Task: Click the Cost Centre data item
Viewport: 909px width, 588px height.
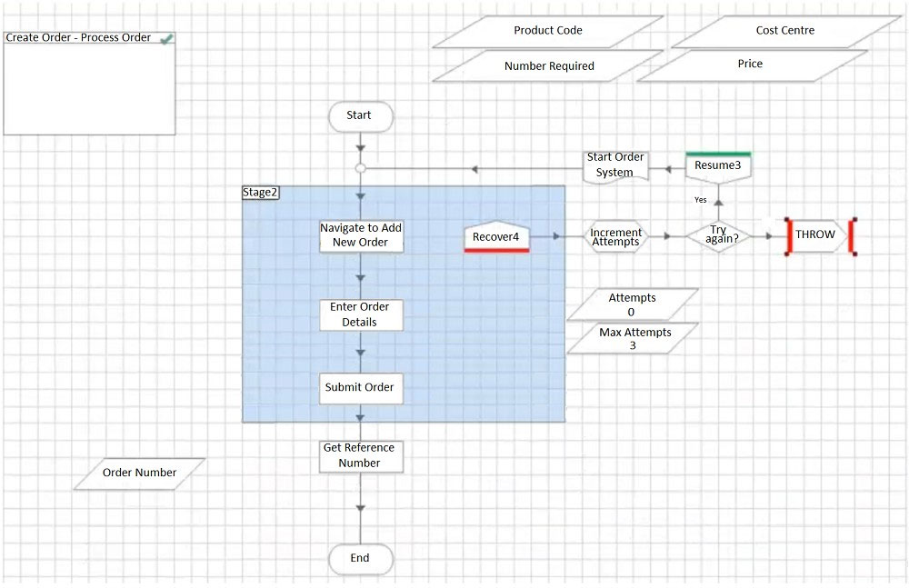Action: pos(786,31)
